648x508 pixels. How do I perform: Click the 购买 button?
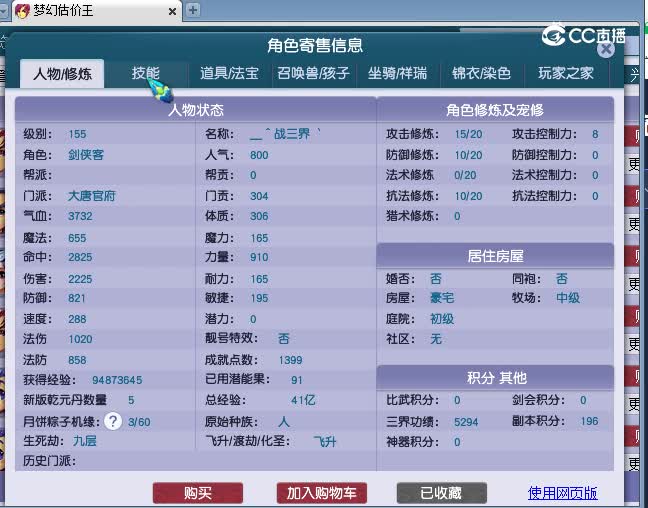tap(198, 493)
